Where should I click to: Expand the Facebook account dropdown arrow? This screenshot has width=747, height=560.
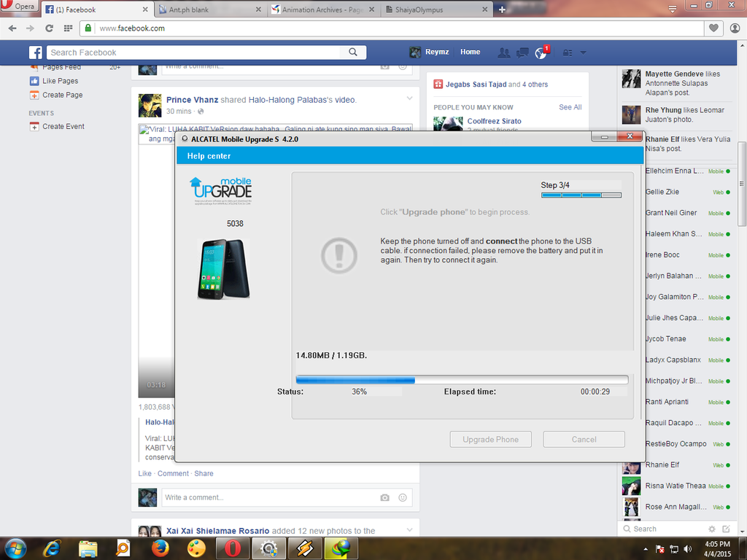pos(583,52)
